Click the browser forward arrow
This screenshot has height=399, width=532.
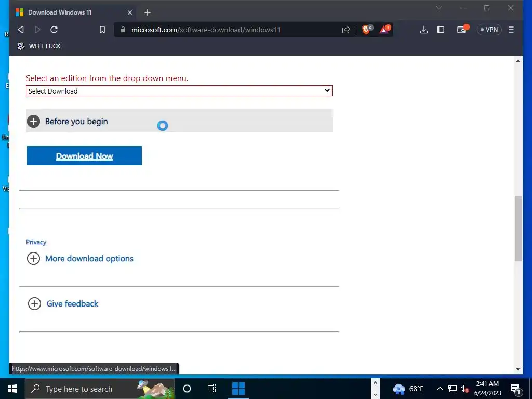pos(37,30)
